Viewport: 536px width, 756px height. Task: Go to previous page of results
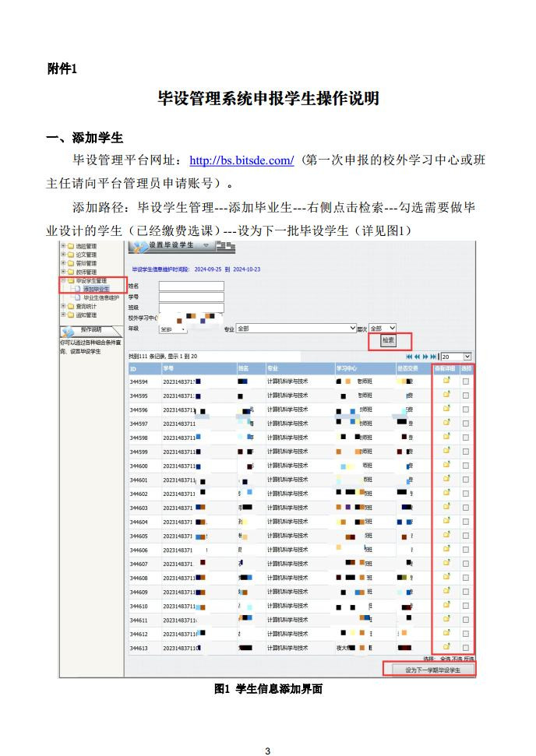click(417, 356)
